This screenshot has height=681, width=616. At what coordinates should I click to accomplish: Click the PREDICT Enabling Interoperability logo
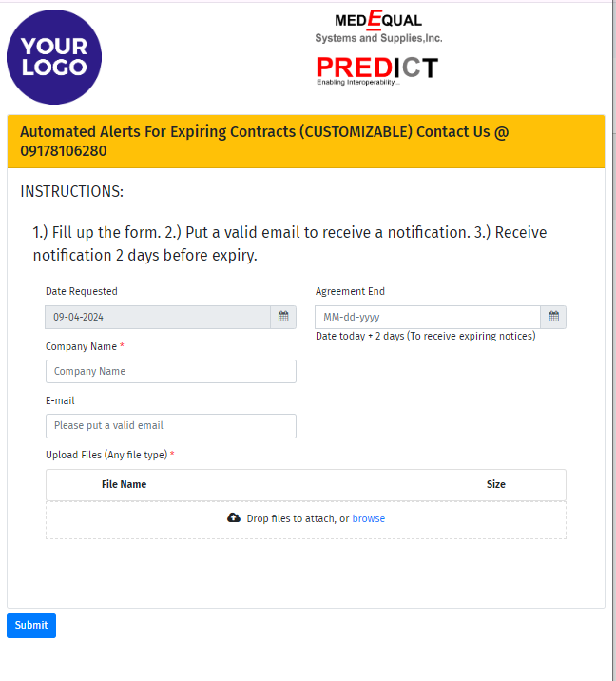tap(377, 70)
